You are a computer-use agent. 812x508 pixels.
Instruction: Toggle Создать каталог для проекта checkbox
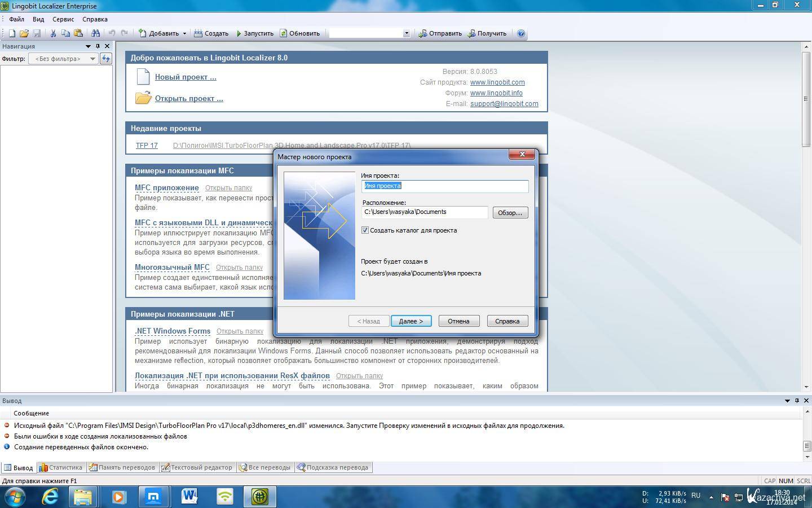tap(365, 230)
